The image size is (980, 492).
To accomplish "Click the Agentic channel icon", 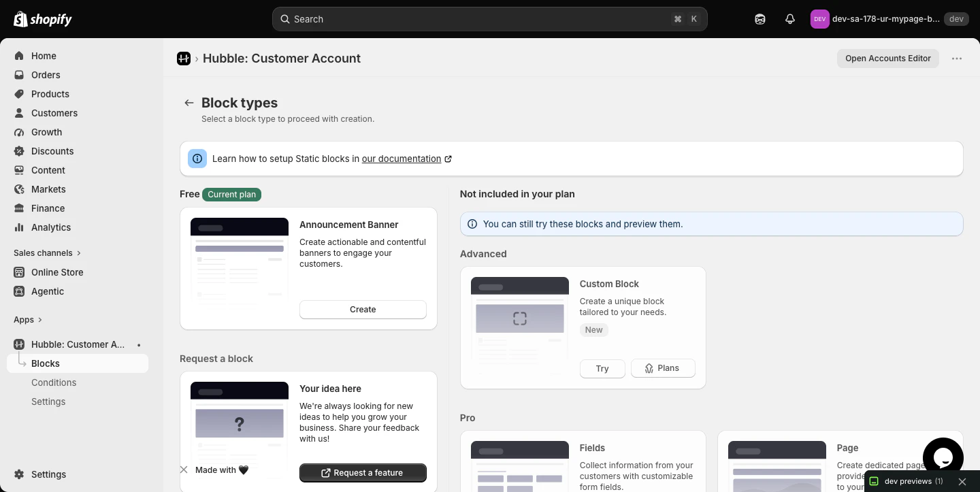I will 19,291.
